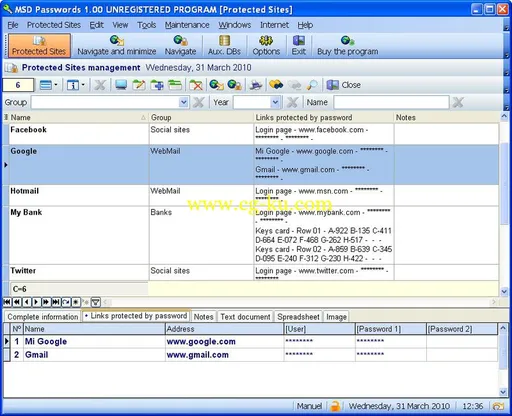Click next record navigator arrow
The height and width of the screenshot is (416, 512).
pyautogui.click(x=36, y=302)
